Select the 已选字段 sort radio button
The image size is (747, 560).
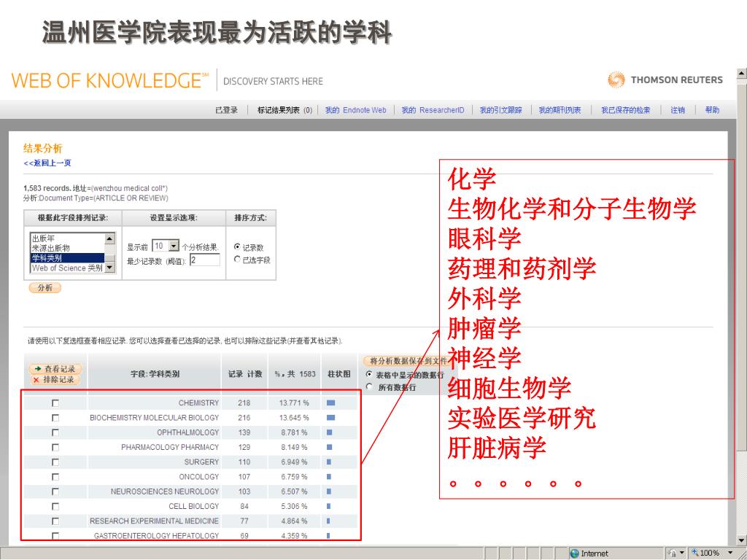(x=237, y=259)
